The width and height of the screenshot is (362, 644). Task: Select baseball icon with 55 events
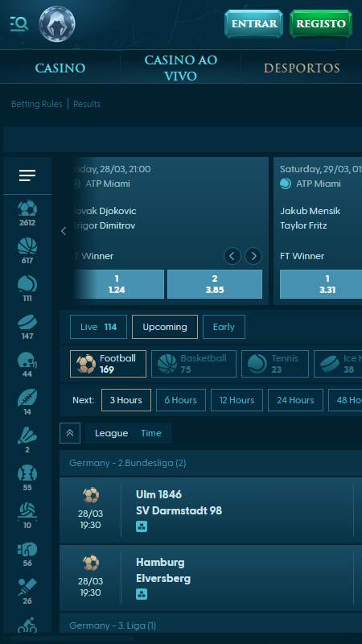(x=27, y=478)
